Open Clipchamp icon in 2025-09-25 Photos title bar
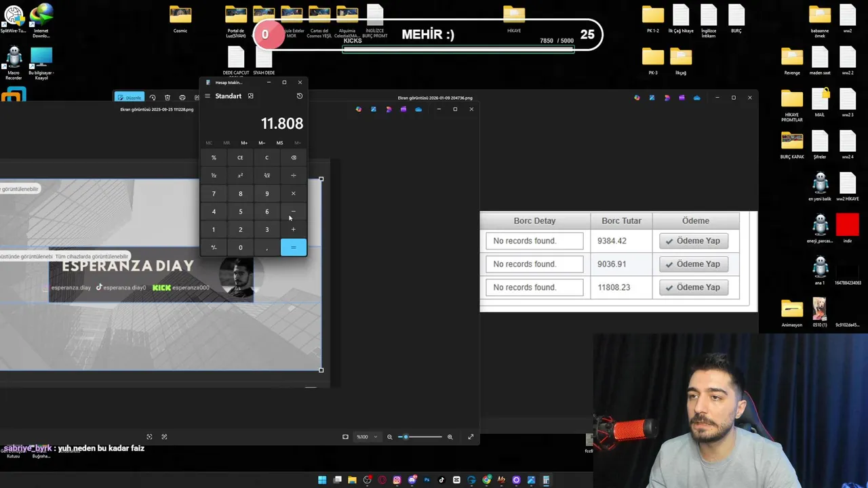 tap(403, 109)
